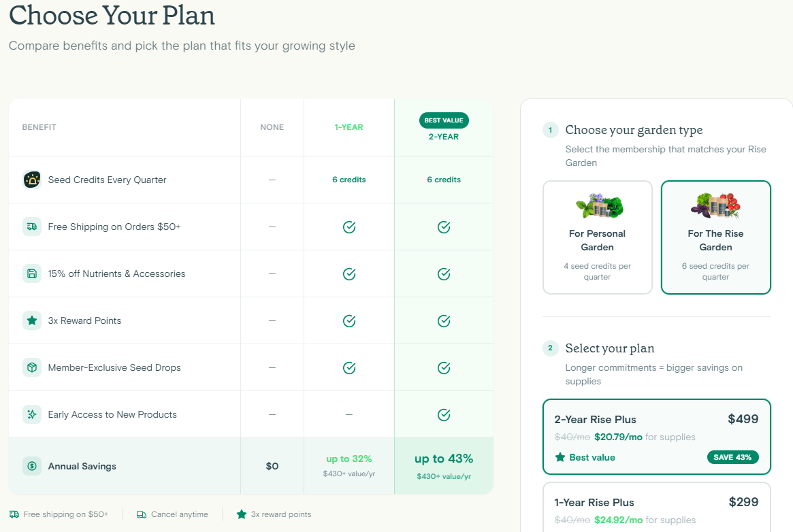Click the footer 3x reward points star
This screenshot has width=793, height=532.
(241, 514)
